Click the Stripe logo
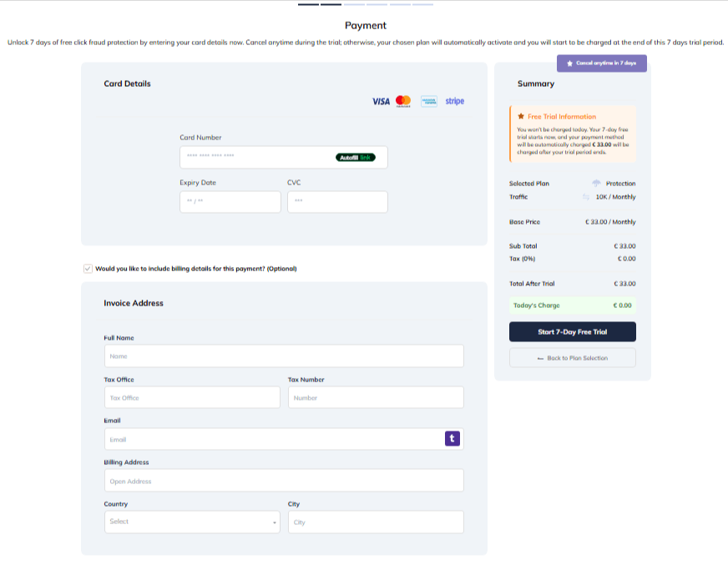 454,101
